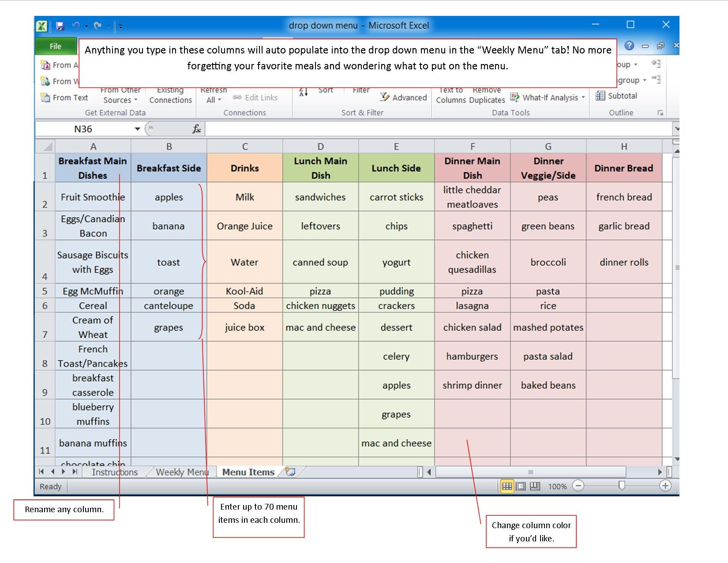Click the From Text import icon

pyautogui.click(x=45, y=98)
